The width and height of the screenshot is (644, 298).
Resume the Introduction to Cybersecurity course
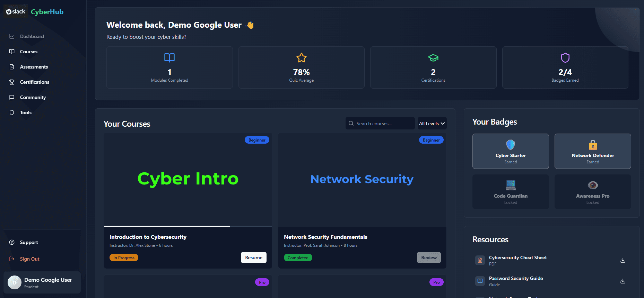[254, 258]
